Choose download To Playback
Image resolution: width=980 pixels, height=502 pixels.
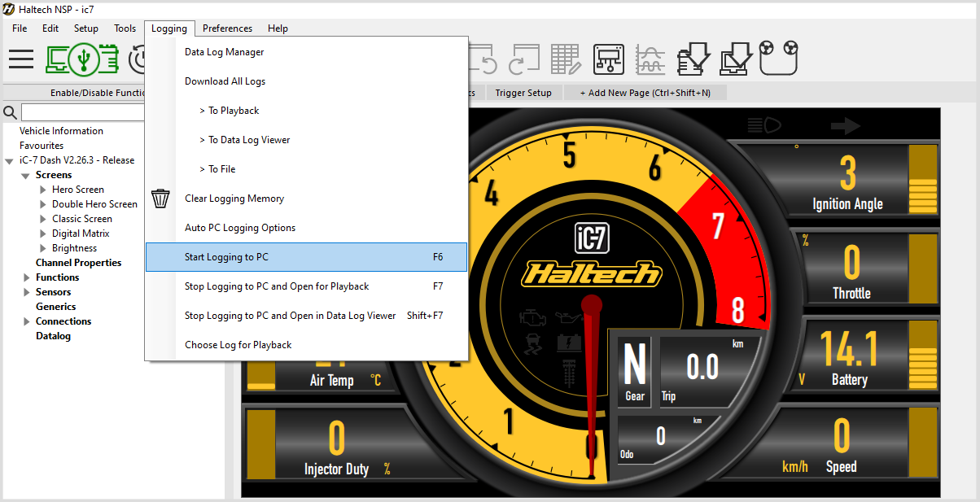(x=306, y=111)
